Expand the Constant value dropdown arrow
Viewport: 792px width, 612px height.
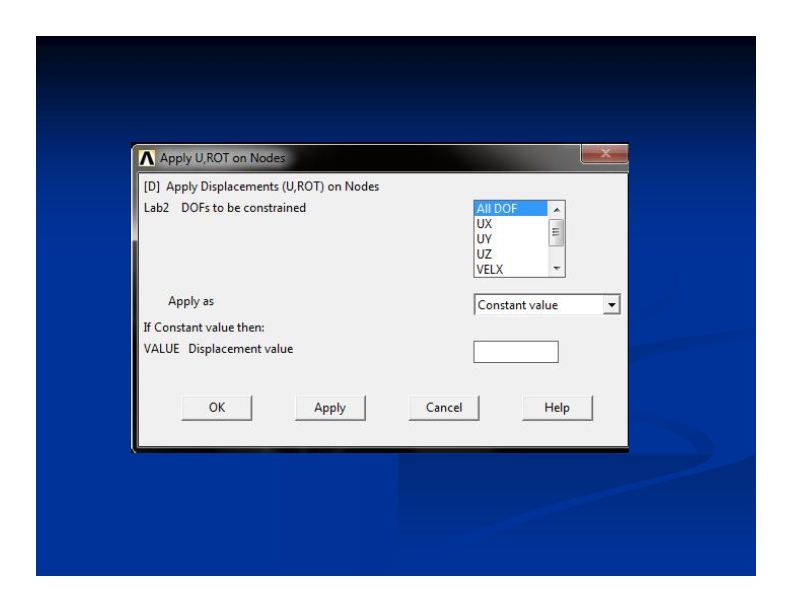612,305
